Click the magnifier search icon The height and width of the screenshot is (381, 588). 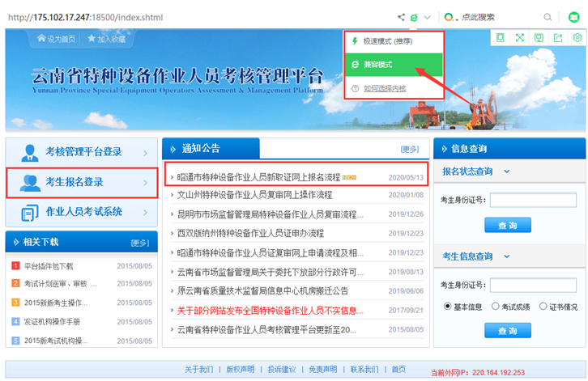548,17
